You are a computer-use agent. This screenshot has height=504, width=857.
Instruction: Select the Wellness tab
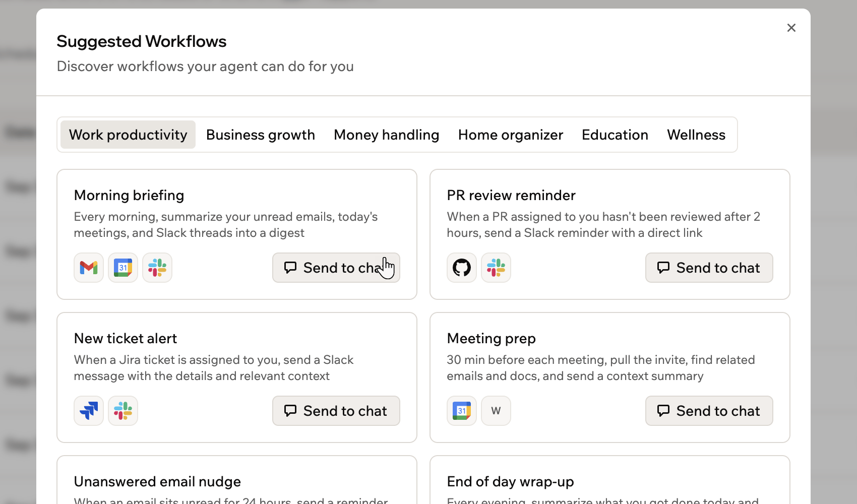pyautogui.click(x=696, y=135)
